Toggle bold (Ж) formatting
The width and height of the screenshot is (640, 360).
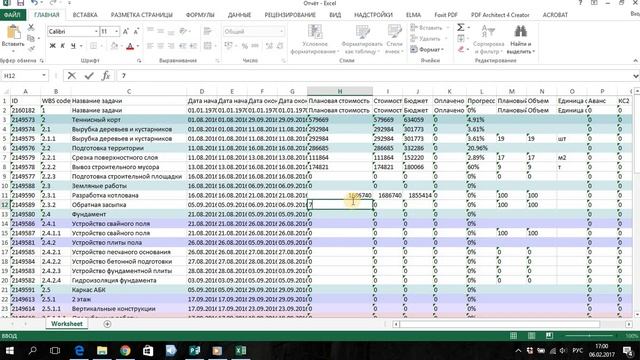click(x=52, y=46)
